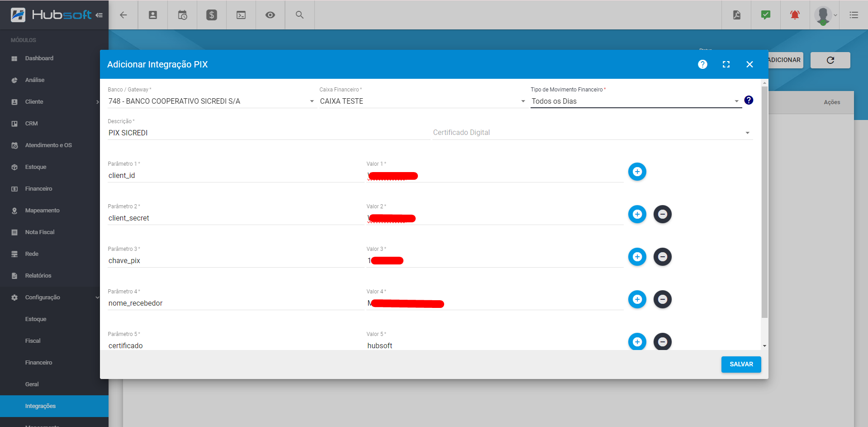Open the list menu icon in the top-right corner
This screenshot has width=868, height=427.
pyautogui.click(x=854, y=15)
